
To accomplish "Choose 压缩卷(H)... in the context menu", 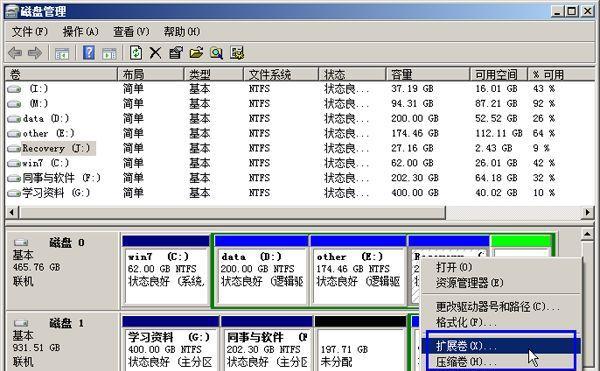I will (x=501, y=361).
